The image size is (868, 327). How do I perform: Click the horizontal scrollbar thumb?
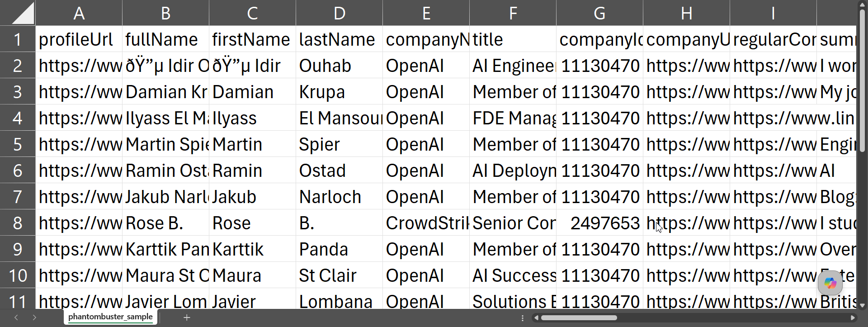tap(579, 318)
